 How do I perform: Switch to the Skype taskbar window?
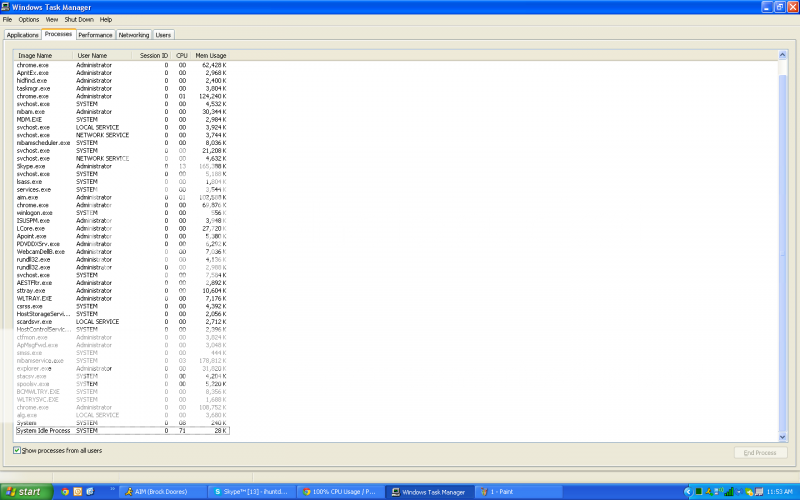click(x=251, y=492)
